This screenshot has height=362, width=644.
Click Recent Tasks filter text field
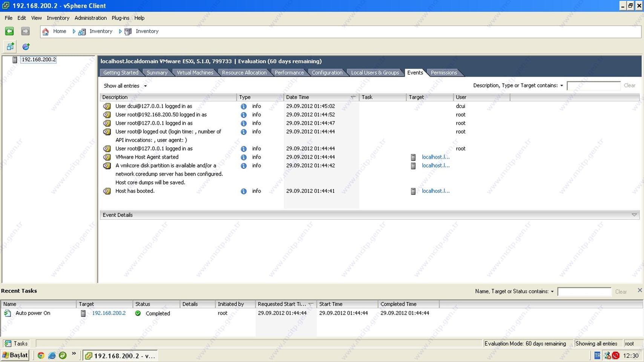click(x=584, y=291)
